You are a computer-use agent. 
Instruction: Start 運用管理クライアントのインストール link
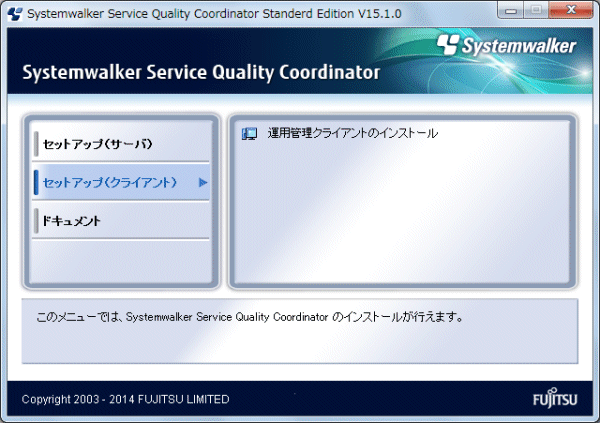pyautogui.click(x=352, y=133)
